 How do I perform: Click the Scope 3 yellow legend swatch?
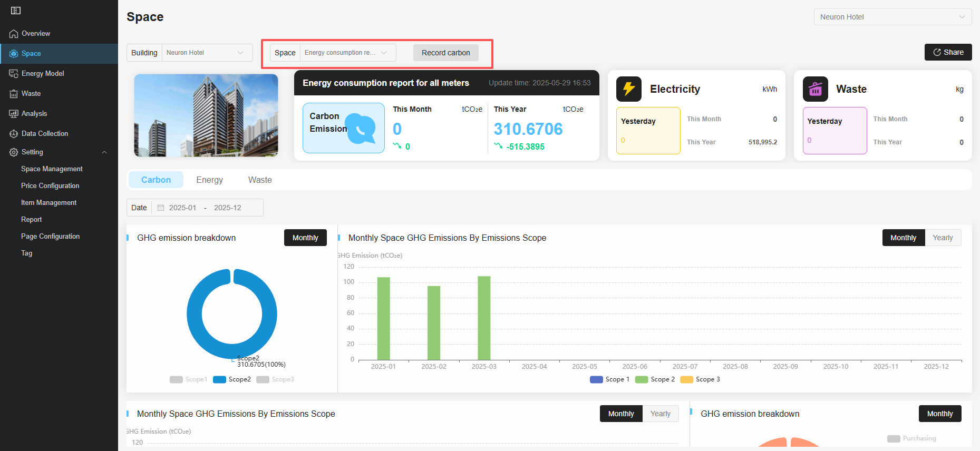click(x=686, y=379)
